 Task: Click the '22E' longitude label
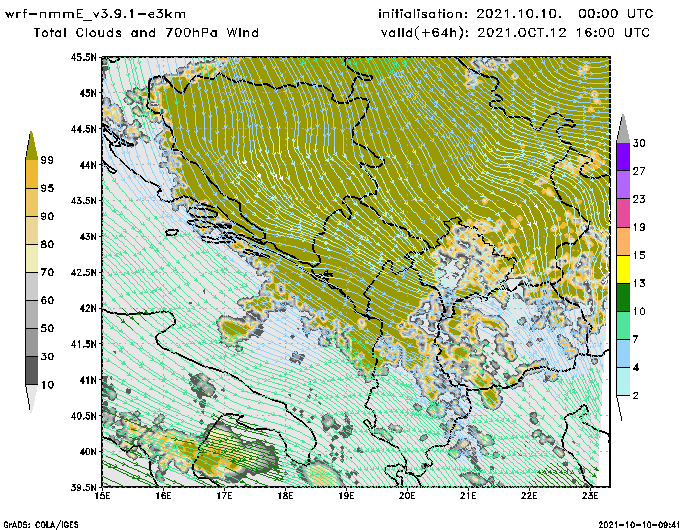click(x=529, y=496)
